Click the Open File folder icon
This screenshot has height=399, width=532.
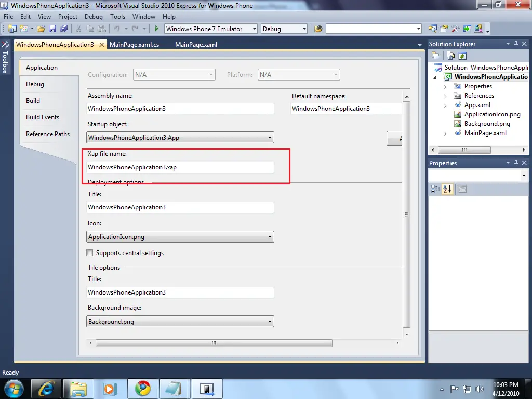tap(41, 29)
